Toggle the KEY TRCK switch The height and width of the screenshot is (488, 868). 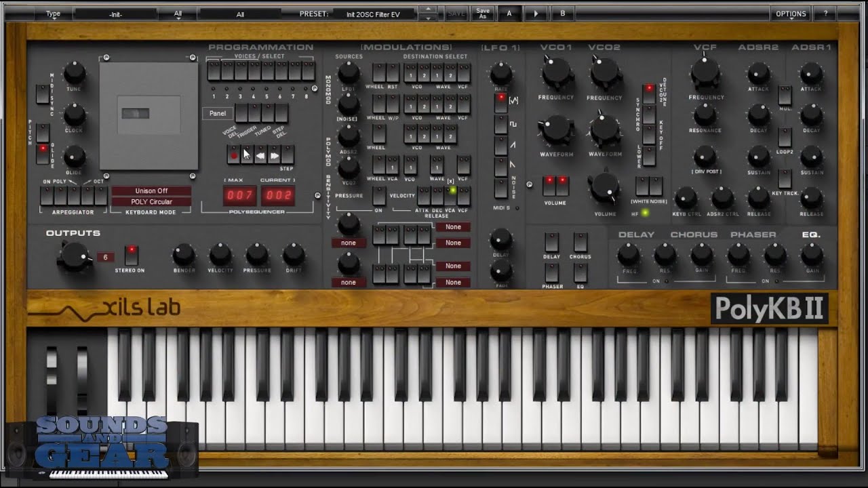(785, 179)
